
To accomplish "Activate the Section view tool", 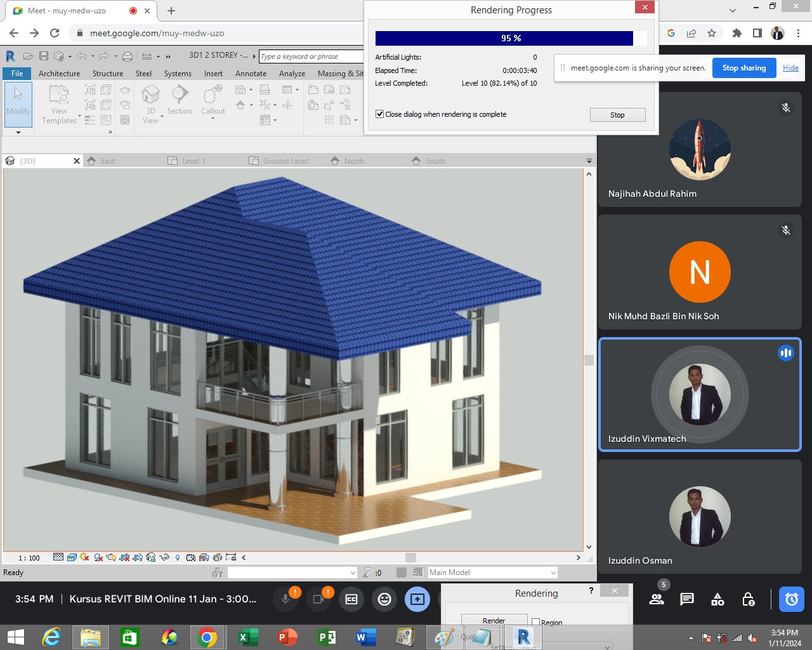I will tap(180, 100).
